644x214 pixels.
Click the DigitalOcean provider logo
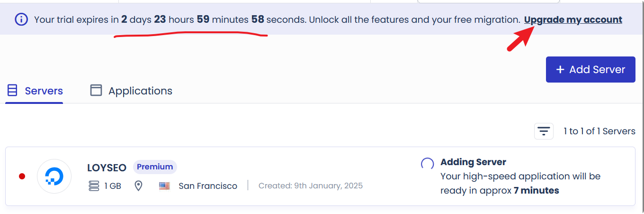tap(54, 177)
